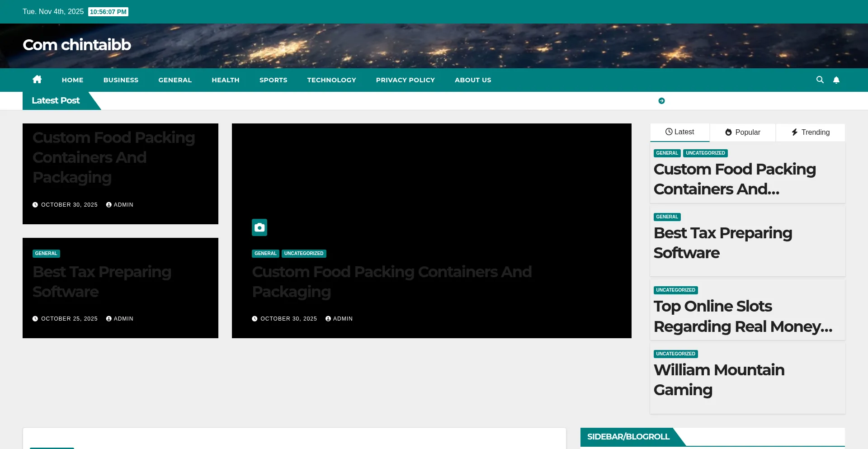Select the Latest tab
Viewport: 868px width, 449px height.
679,132
